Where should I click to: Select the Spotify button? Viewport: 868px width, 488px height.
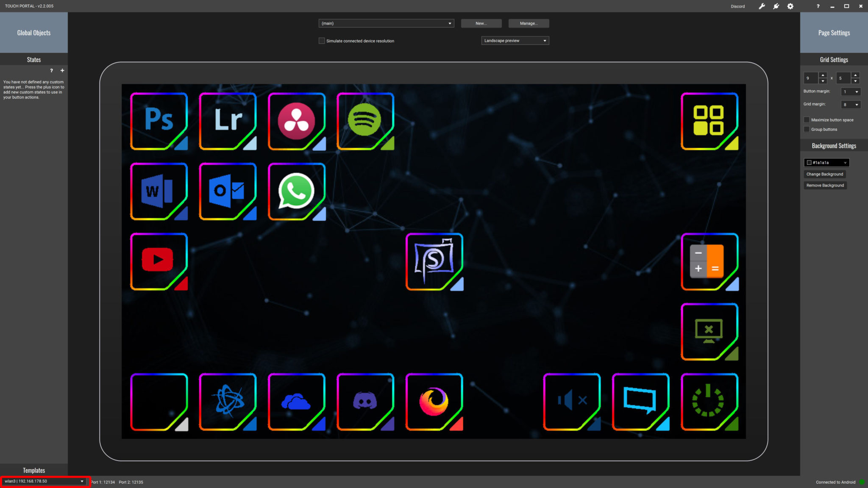[x=365, y=122]
